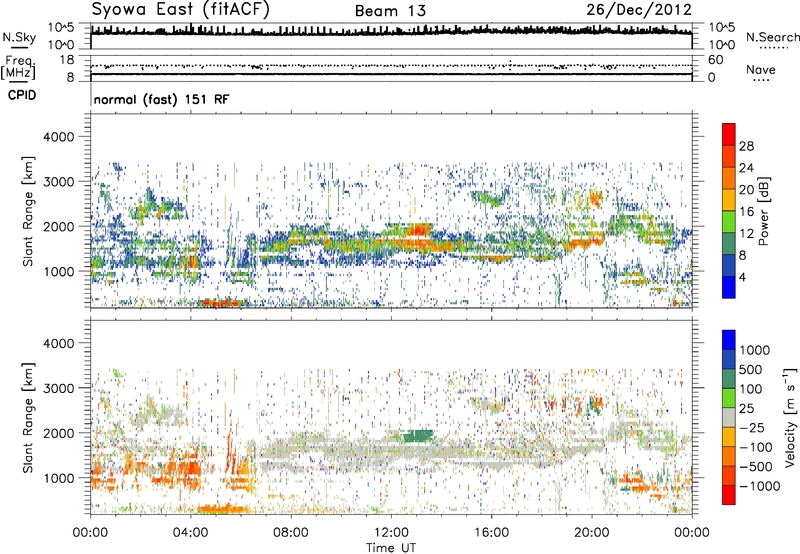Select the "28" label on the Power colorbar
This screenshot has width=800, height=554.
[746, 146]
